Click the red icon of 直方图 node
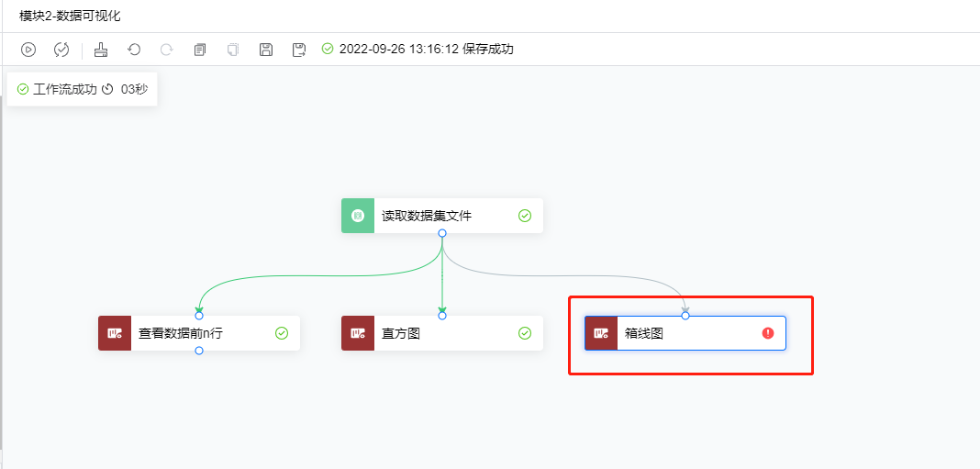This screenshot has width=980, height=469. point(358,333)
